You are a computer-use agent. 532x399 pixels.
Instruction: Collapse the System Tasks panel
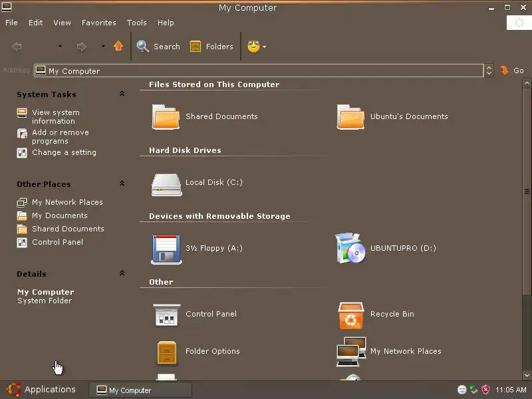[122, 94]
